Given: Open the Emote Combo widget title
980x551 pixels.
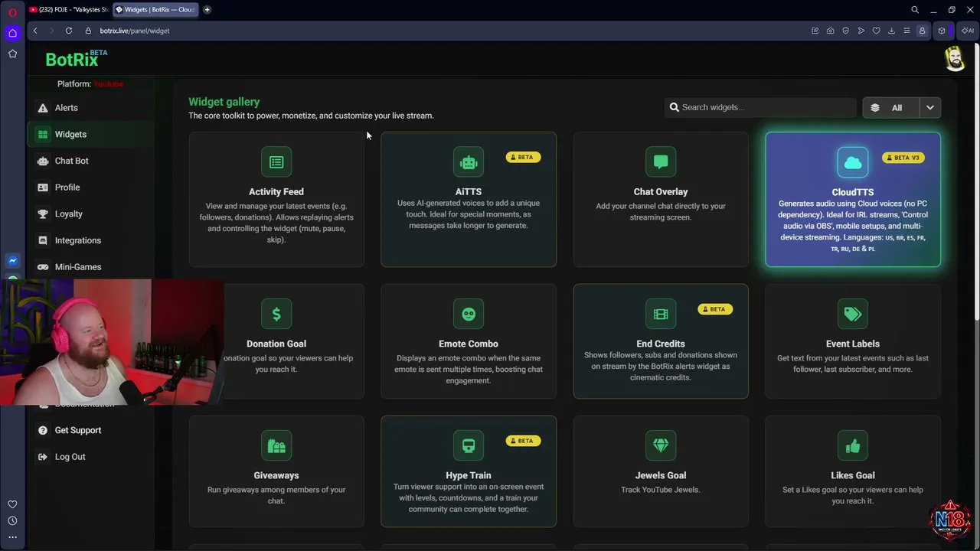Looking at the screenshot, I should point(469,344).
